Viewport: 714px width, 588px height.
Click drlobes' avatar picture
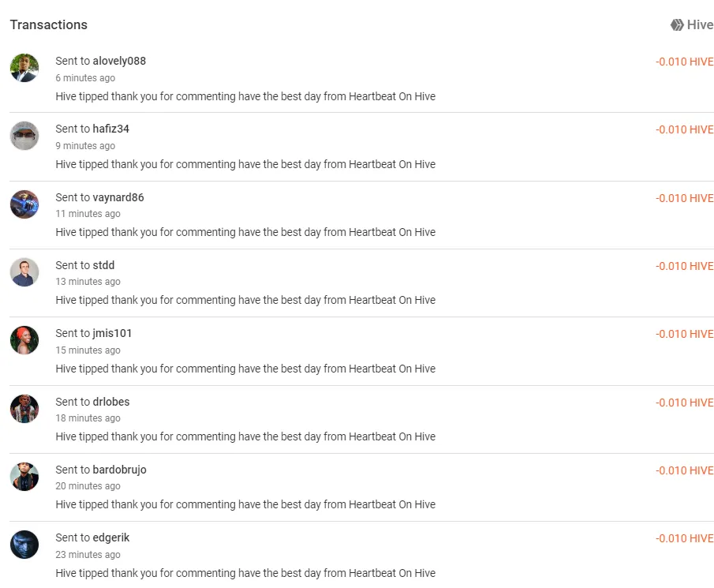(x=24, y=409)
